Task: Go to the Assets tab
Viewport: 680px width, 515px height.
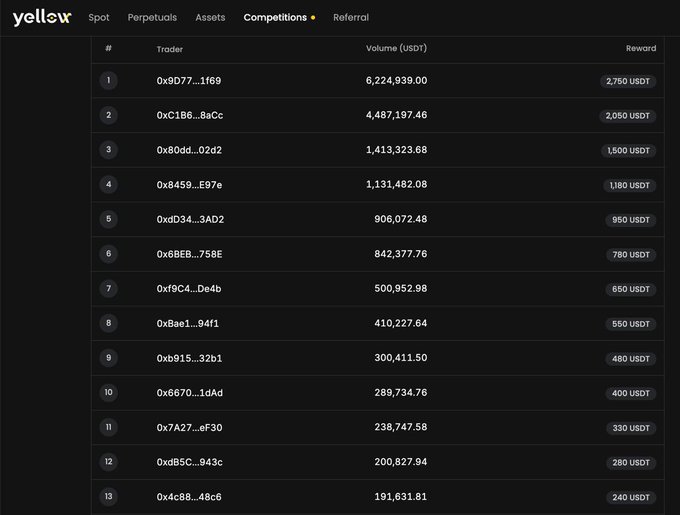Action: point(210,18)
